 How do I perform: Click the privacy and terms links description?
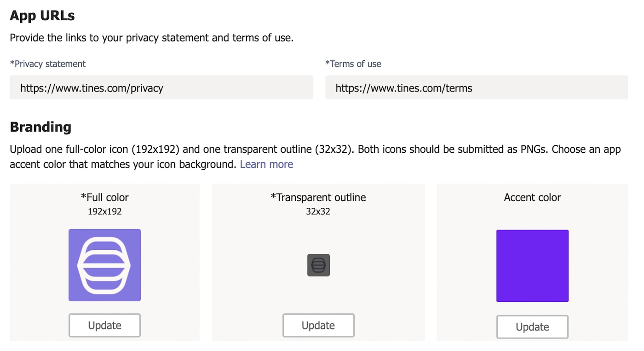click(x=151, y=38)
